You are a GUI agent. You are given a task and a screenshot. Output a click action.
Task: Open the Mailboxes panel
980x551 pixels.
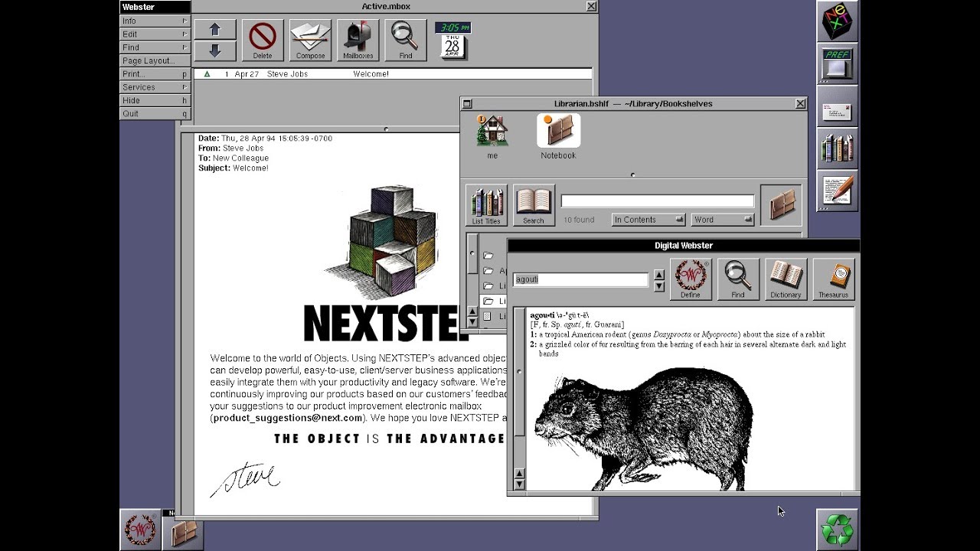[358, 40]
